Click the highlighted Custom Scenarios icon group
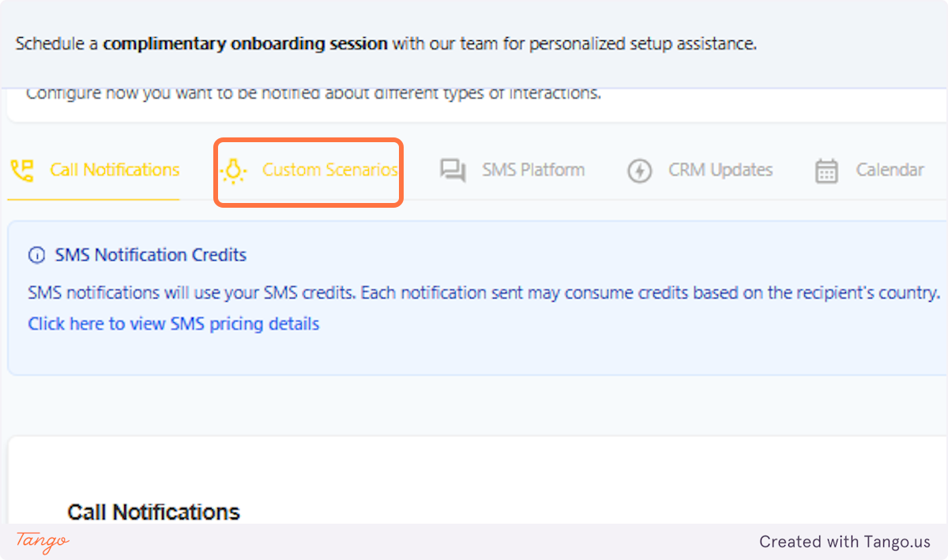This screenshot has height=560, width=948. click(308, 171)
